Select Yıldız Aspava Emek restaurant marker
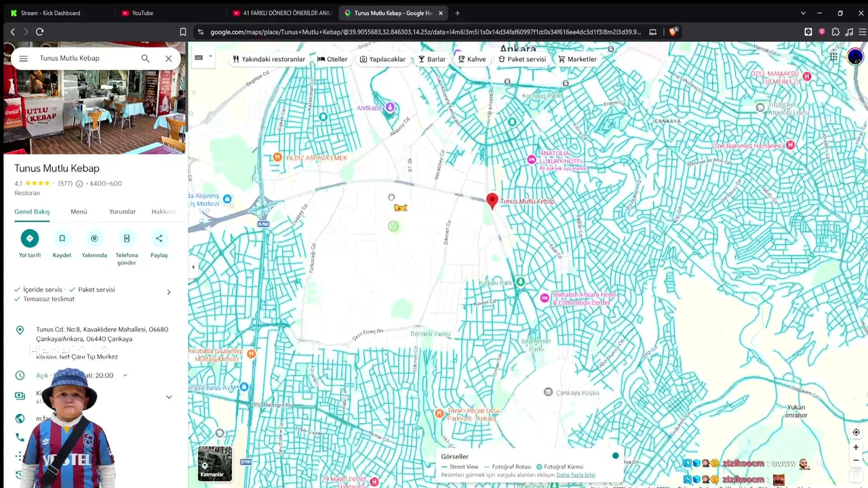 point(277,157)
